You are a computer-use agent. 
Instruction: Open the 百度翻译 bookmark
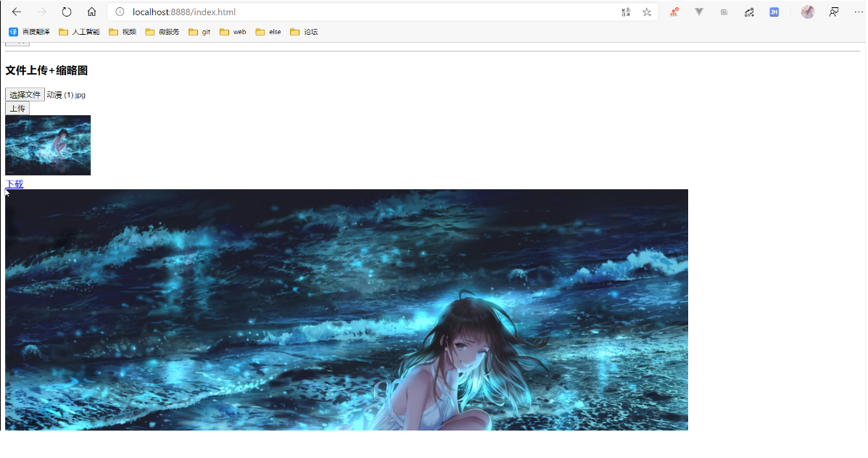[29, 32]
